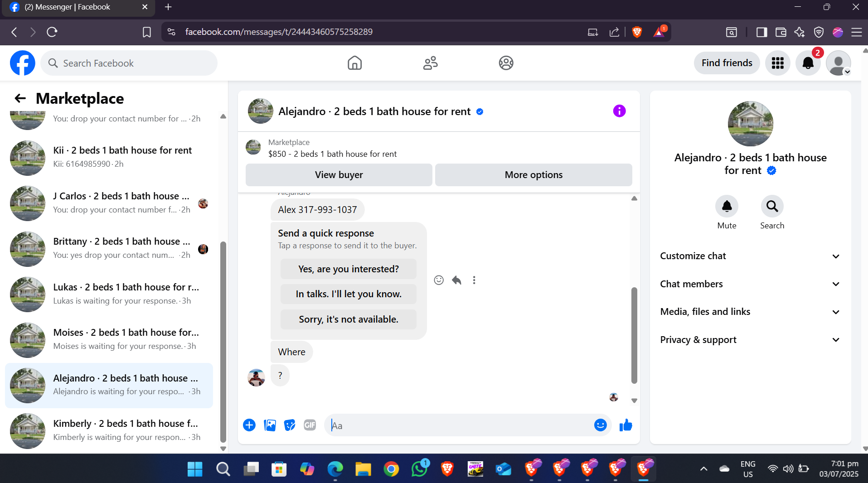Open Kii conversation in list
The width and height of the screenshot is (868, 483).
[109, 157]
